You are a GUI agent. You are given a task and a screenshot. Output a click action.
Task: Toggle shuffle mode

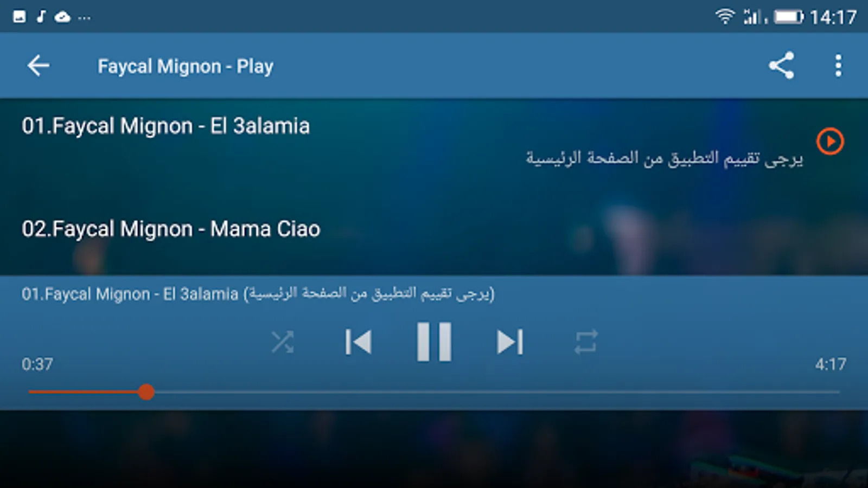(283, 342)
